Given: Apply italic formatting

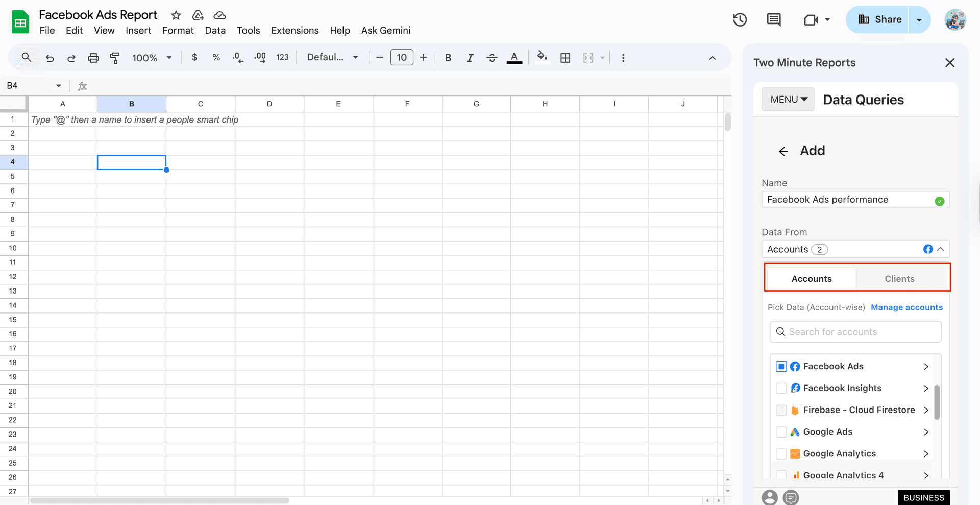Looking at the screenshot, I should pos(470,57).
